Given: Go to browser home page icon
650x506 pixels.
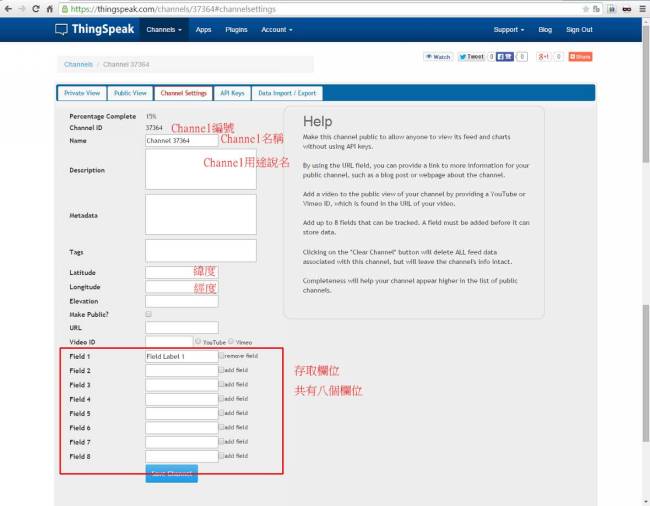Looking at the screenshot, I should (x=50, y=8).
